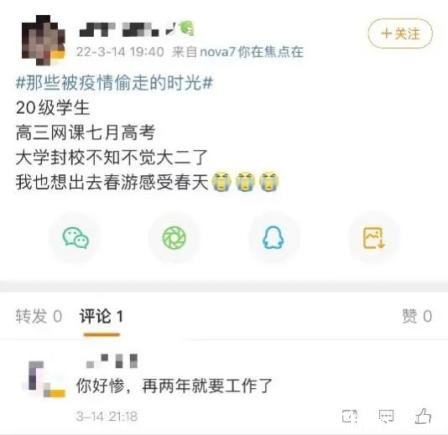Image resolution: width=448 pixels, height=435 pixels.
Task: Like the comment with thumbs-up icon
Action: click(x=423, y=416)
